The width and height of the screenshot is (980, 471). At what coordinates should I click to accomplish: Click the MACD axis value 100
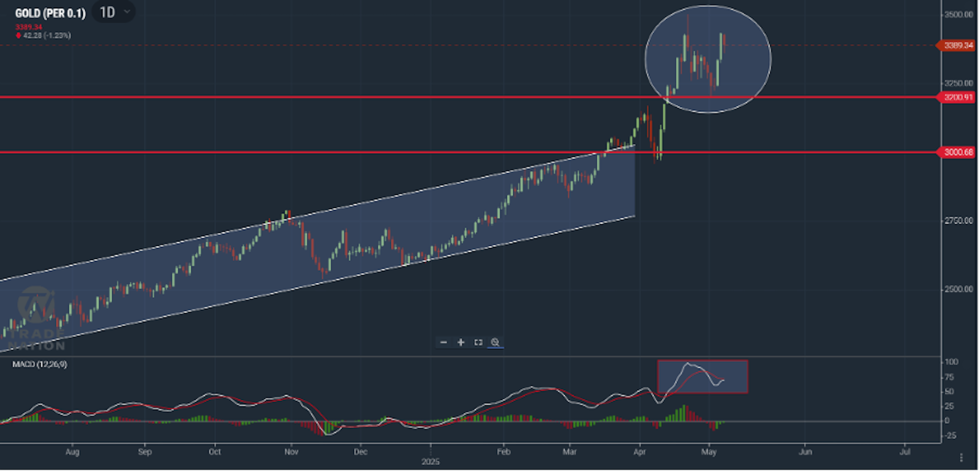pyautogui.click(x=951, y=362)
